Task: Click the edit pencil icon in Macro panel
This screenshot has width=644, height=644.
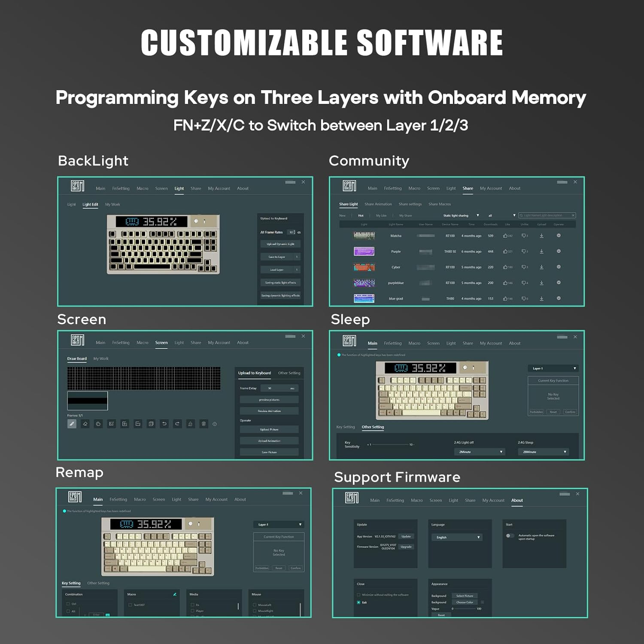Action: click(175, 595)
